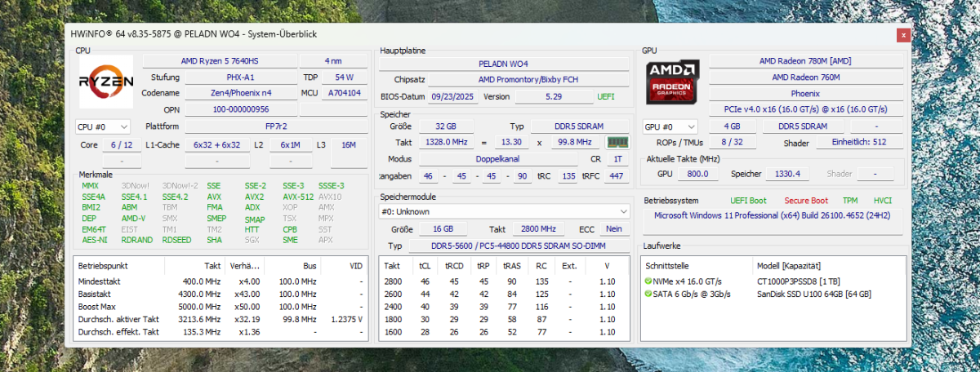Screen dimensions: 980x372
Task: Expand the '#0: Unknown' memory module dropdown
Action: (x=504, y=211)
